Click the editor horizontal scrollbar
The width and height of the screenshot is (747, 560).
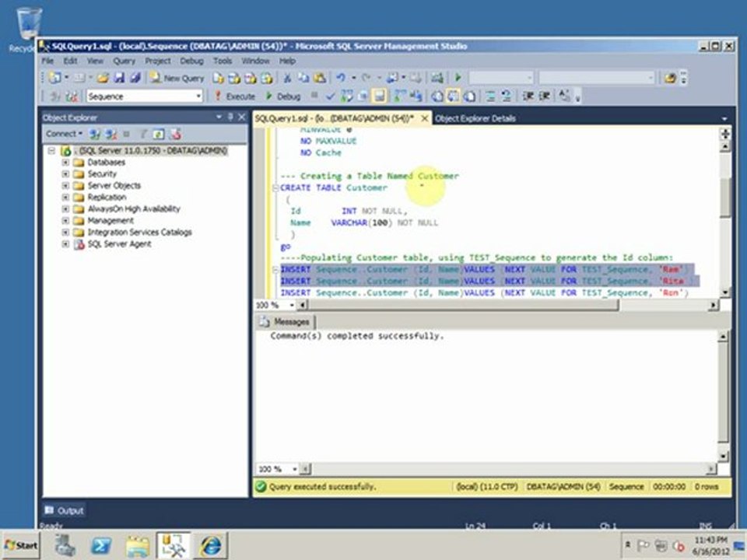[462, 305]
